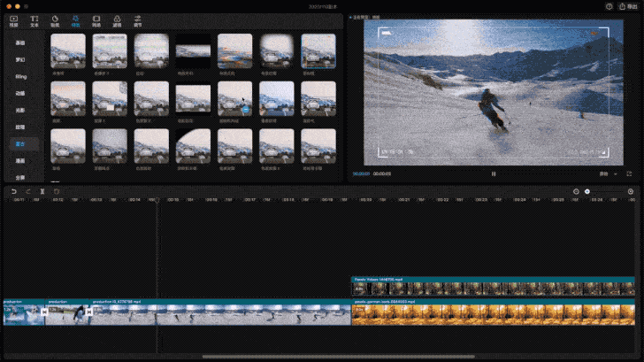Open the 贴纸 stickers panel icon
The width and height of the screenshot is (644, 362).
[55, 20]
